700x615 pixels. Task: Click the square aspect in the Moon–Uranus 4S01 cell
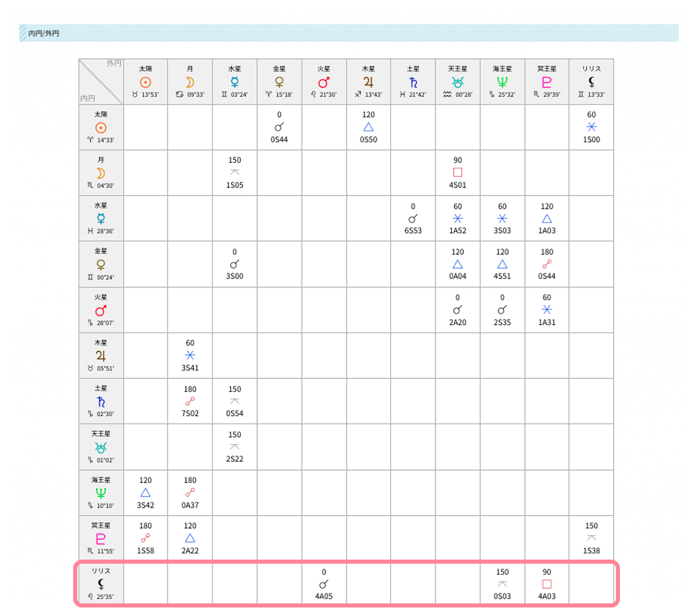(457, 172)
